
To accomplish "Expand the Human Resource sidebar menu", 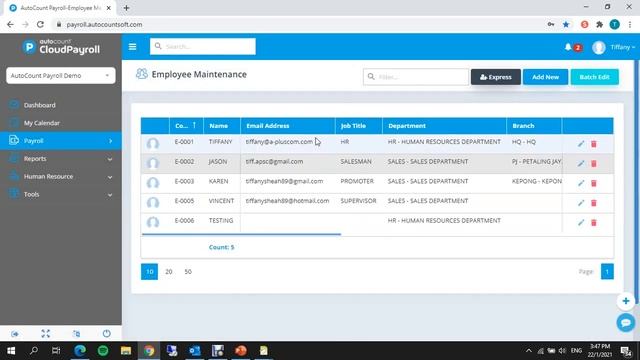I will tap(61, 177).
